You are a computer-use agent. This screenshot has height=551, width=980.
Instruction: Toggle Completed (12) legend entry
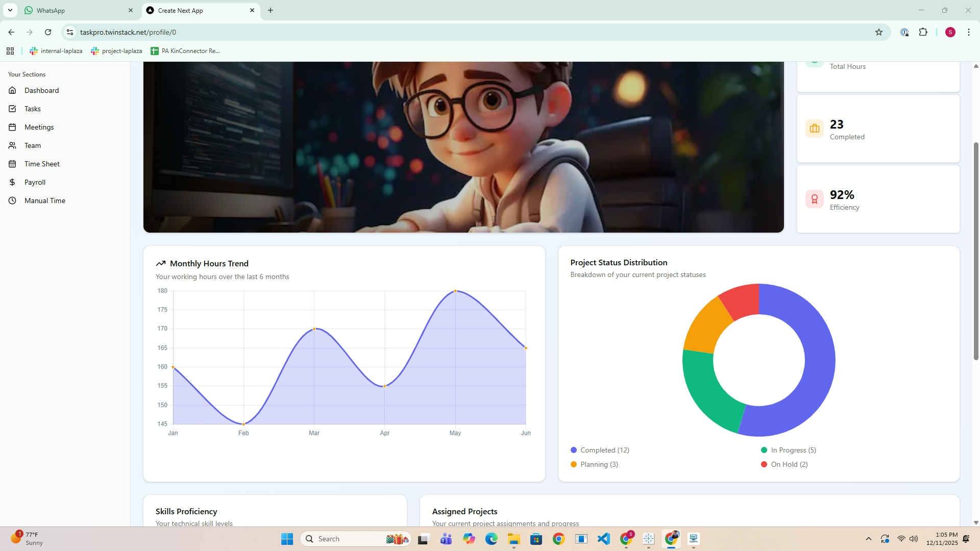click(600, 450)
